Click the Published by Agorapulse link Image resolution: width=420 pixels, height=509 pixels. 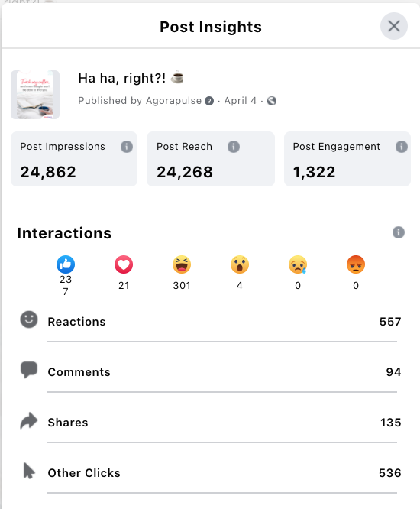(140, 101)
